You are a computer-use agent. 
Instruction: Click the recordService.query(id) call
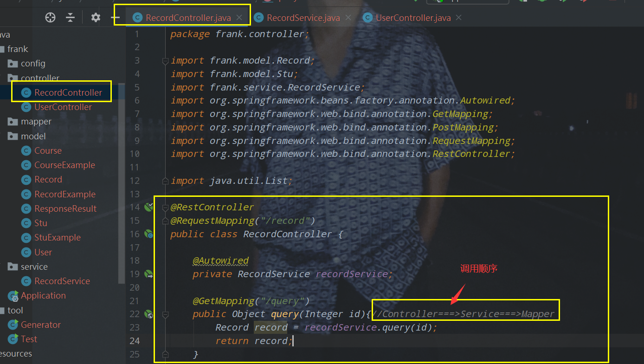[369, 327]
